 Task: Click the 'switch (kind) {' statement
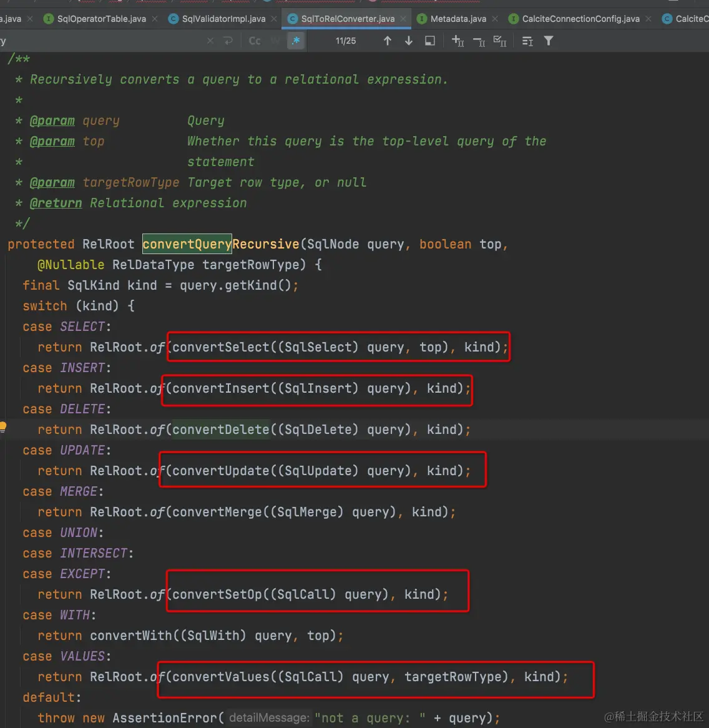coord(79,306)
